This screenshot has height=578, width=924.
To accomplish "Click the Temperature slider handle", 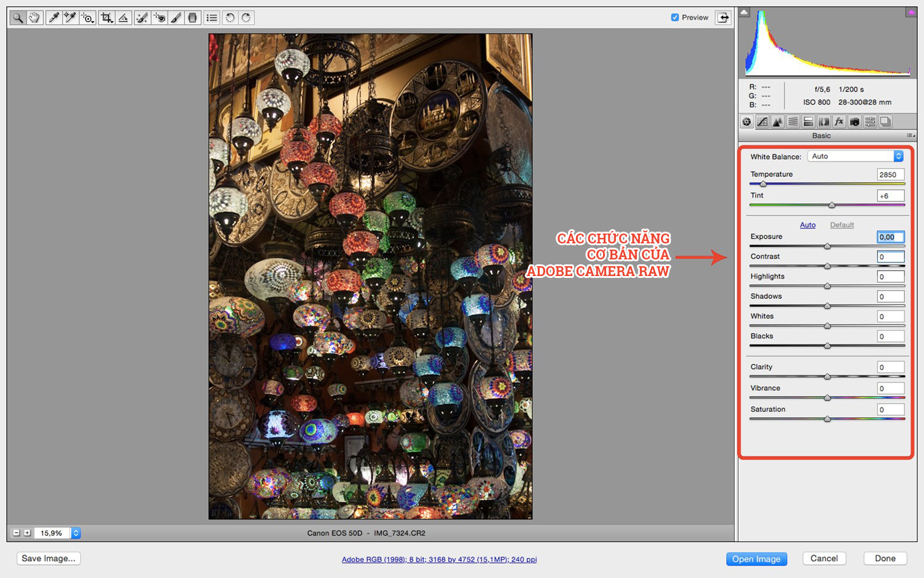I will pos(763,184).
